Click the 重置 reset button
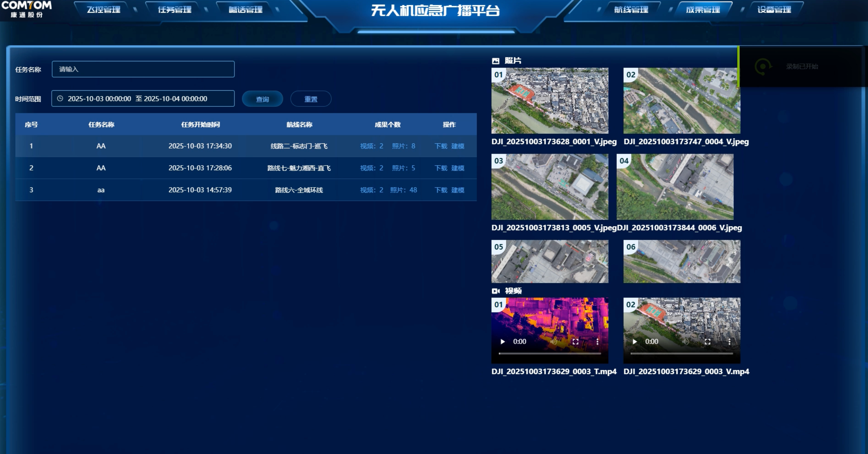This screenshot has width=868, height=454. 311,99
